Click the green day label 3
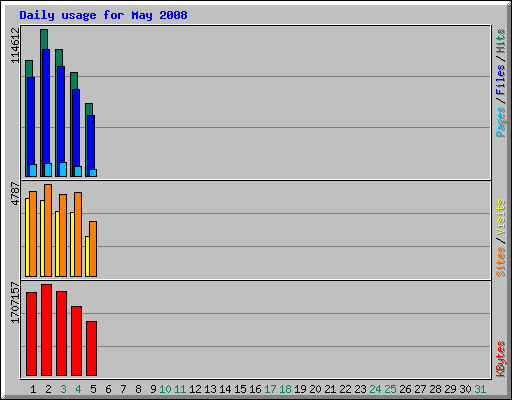Image resolution: width=512 pixels, height=400 pixels. point(63,389)
